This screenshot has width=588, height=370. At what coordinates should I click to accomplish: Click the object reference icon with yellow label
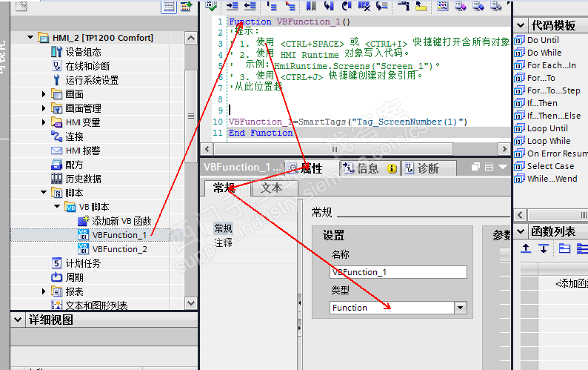pos(421,5)
